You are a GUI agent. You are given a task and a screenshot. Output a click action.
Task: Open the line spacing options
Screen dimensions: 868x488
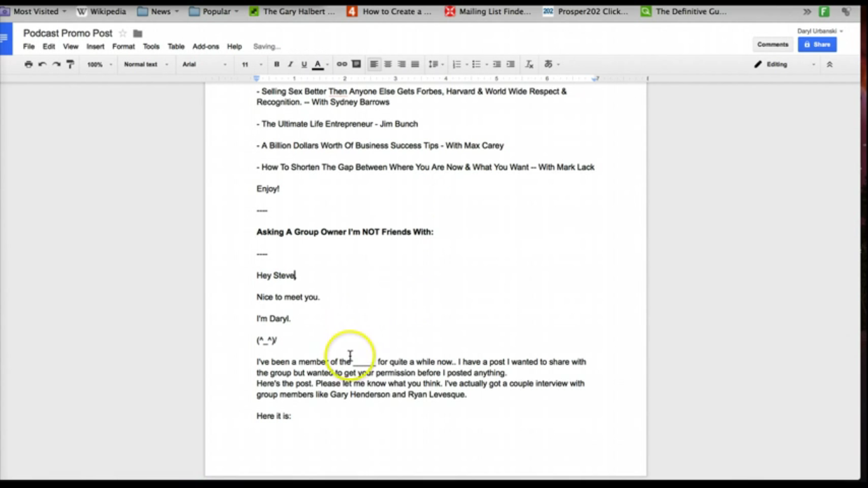coord(436,64)
